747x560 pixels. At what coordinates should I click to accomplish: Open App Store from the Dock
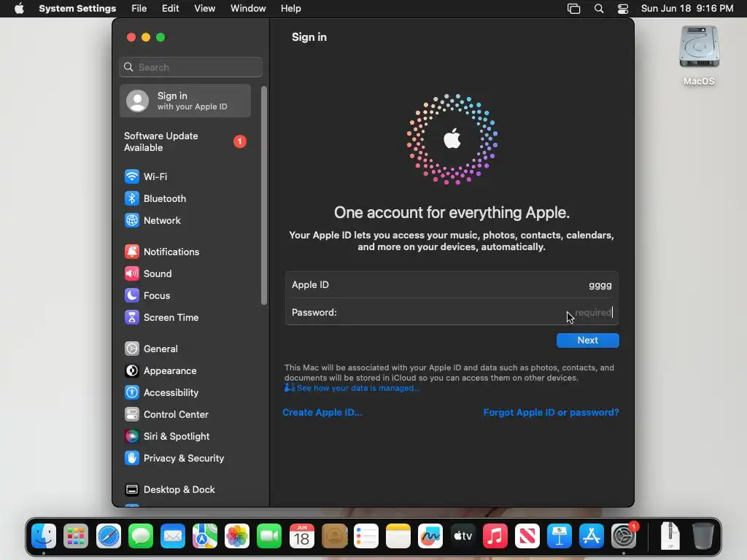tap(591, 536)
